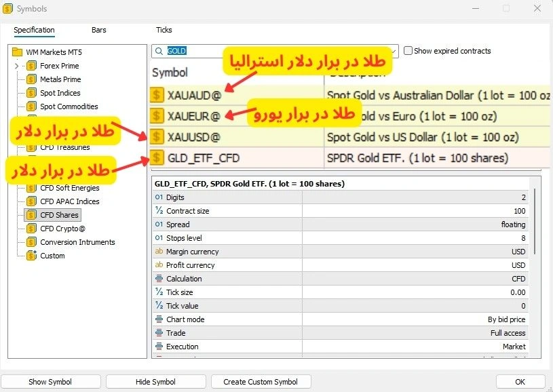Click the CFD Crypto@ group icon
Image resolution: width=553 pixels, height=392 pixels.
(31, 229)
